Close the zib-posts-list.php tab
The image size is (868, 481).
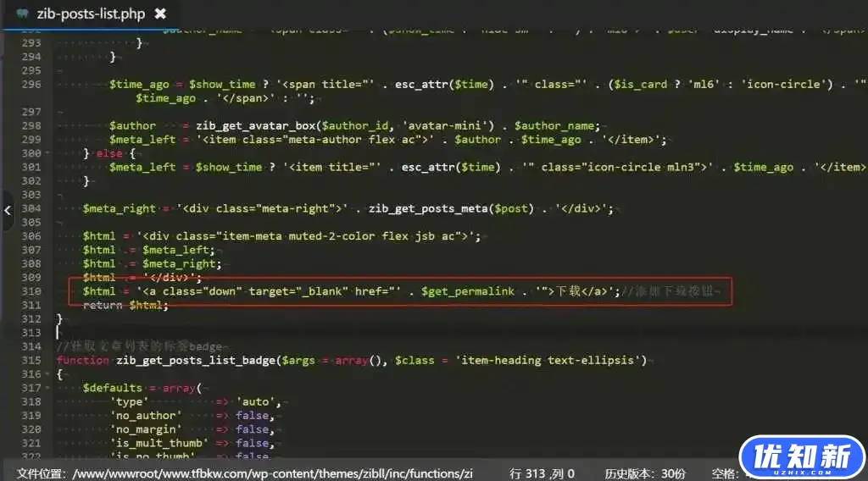(x=160, y=14)
